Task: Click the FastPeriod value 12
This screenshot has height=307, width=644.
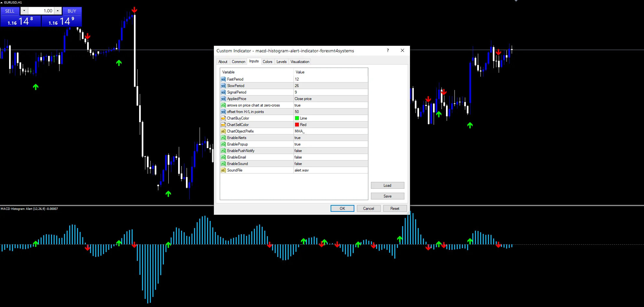Action: click(331, 79)
